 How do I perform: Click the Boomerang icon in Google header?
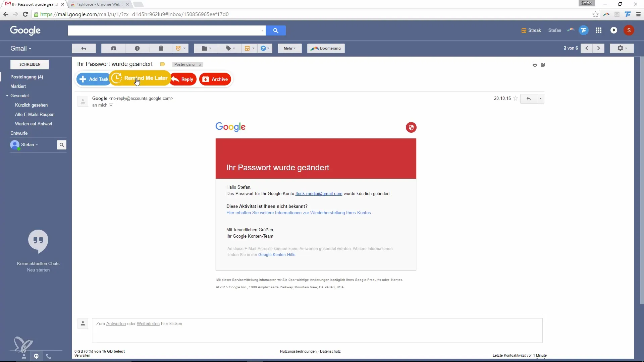coord(571,30)
